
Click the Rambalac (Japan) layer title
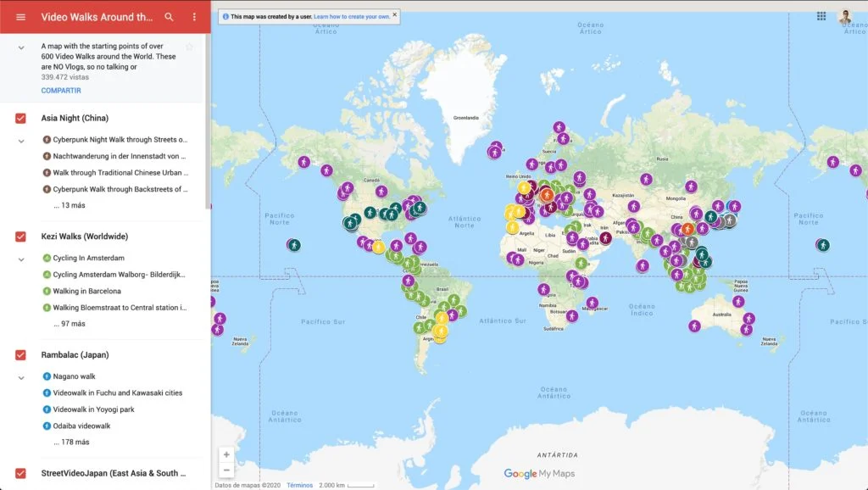point(75,355)
